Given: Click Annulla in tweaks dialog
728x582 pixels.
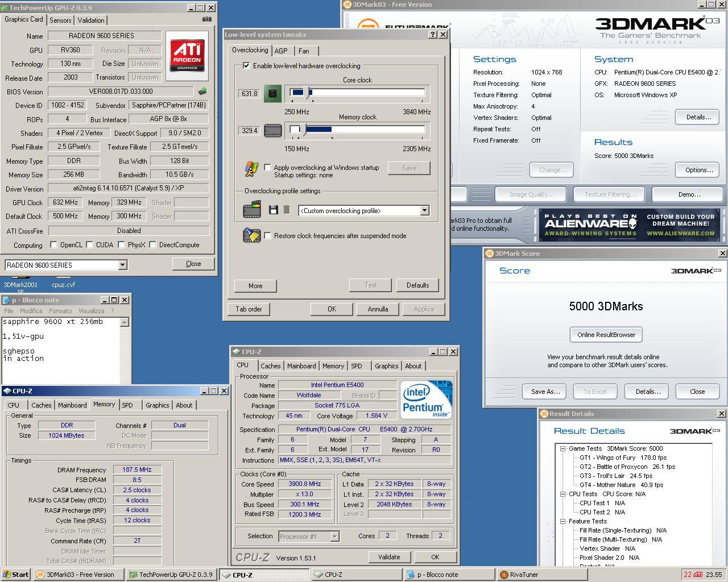Looking at the screenshot, I should tap(378, 309).
